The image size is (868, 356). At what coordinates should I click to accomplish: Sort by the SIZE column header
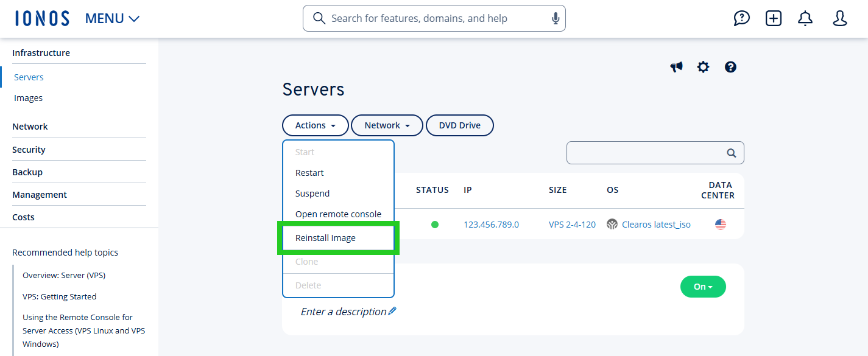558,190
